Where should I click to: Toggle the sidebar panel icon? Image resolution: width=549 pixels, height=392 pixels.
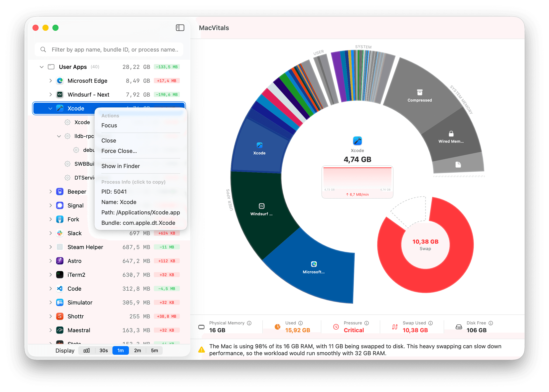(180, 28)
